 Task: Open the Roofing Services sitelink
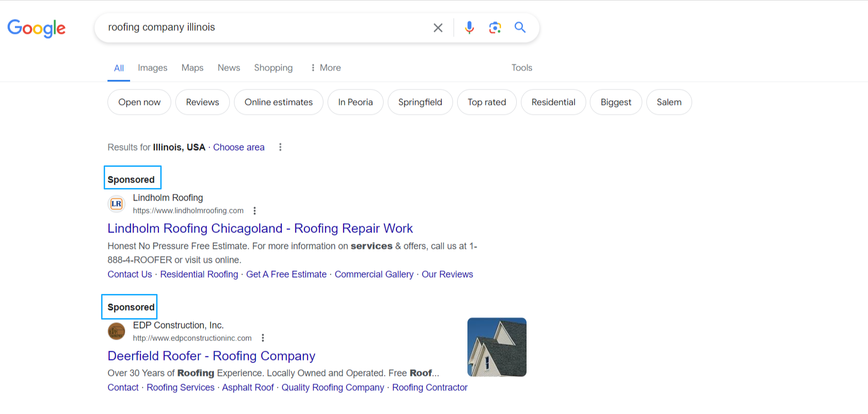tap(180, 387)
